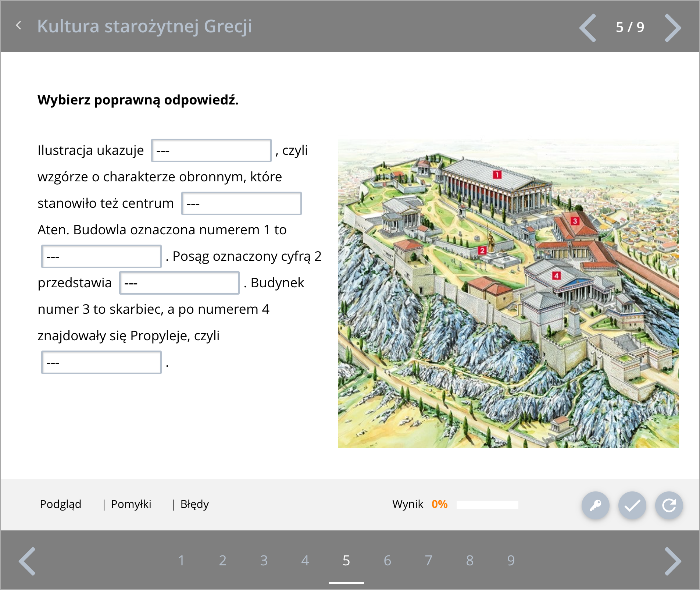Open dropdown after 'przedstawia'

(x=179, y=283)
